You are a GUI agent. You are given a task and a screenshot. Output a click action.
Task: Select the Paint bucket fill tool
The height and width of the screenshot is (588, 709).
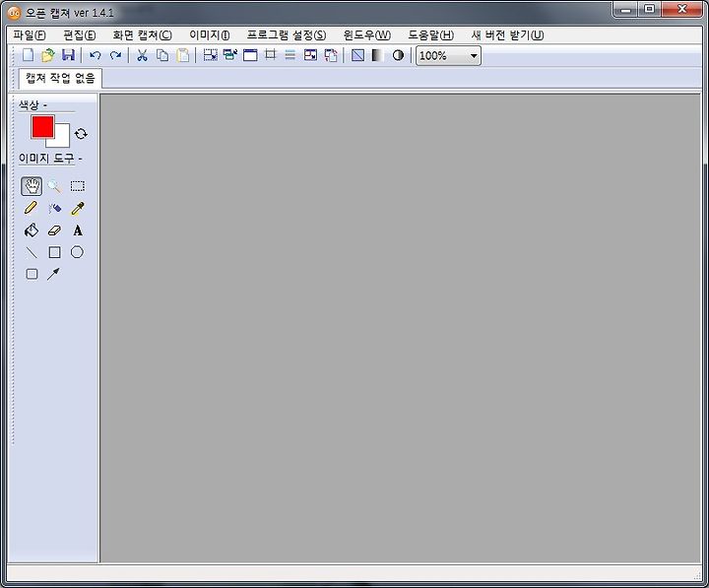click(32, 230)
